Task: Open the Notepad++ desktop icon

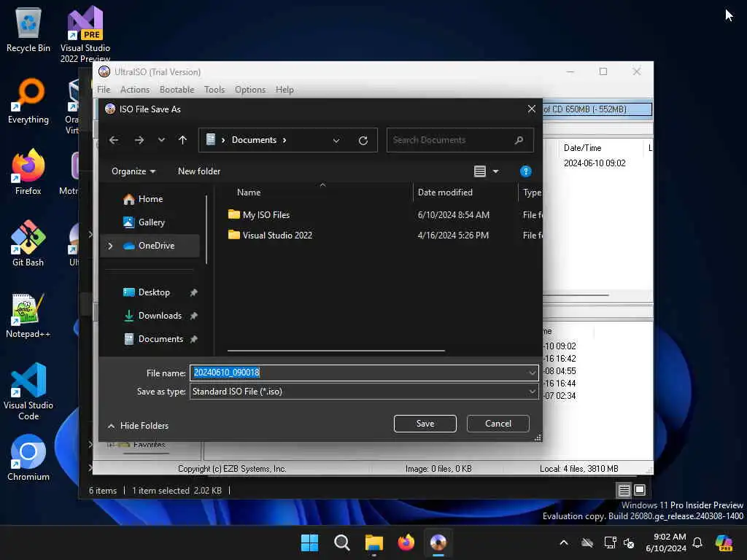Action: point(28,315)
